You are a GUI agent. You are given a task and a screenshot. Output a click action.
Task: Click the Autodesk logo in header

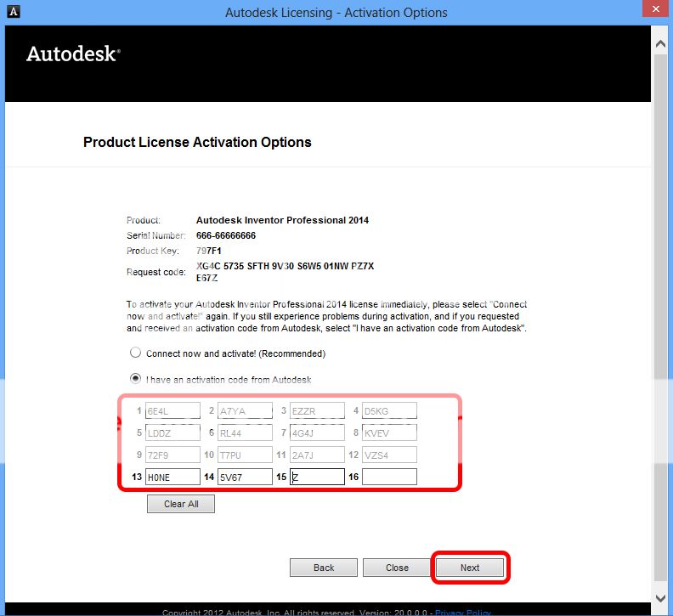(73, 54)
